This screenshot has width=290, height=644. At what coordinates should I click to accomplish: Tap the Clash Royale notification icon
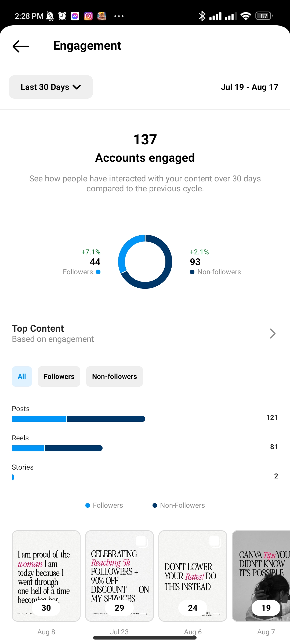tap(102, 16)
